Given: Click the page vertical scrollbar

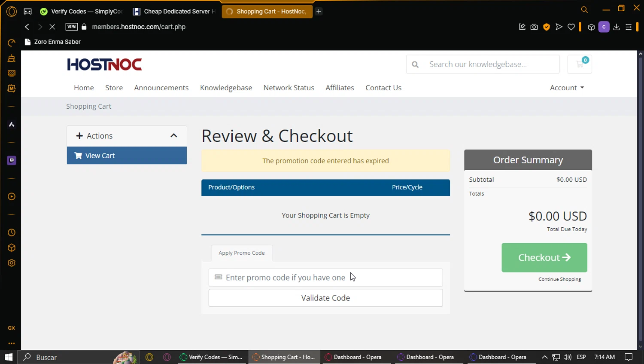Looking at the screenshot, I should pos(640,200).
